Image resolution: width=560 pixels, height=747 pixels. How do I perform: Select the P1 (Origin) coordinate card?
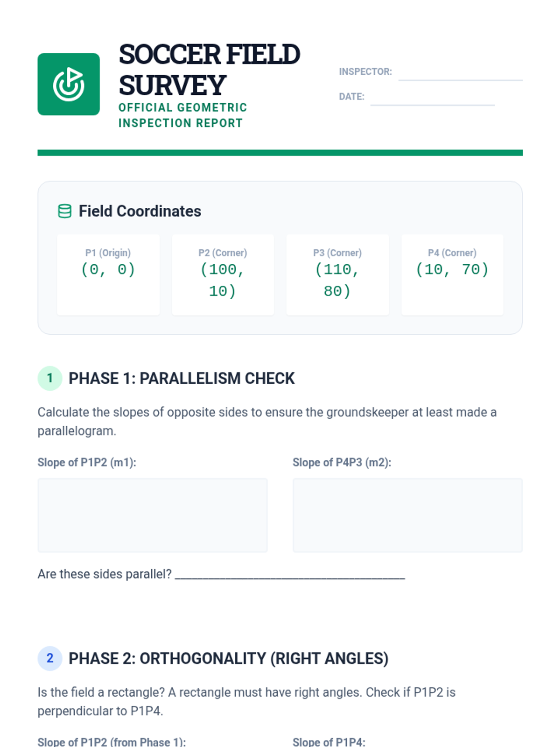point(108,275)
